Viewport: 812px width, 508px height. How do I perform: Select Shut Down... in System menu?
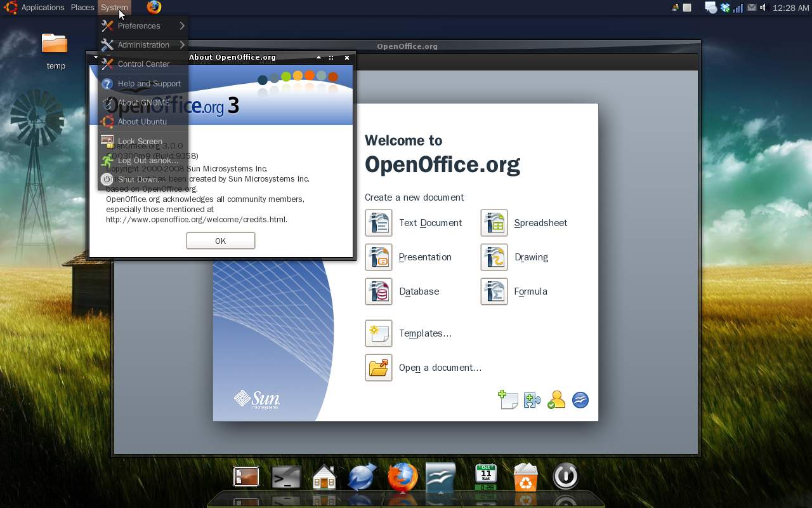pyautogui.click(x=143, y=180)
